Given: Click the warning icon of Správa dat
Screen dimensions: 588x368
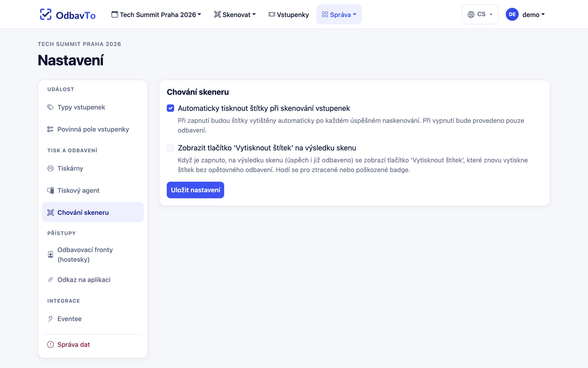Looking at the screenshot, I should [x=50, y=344].
